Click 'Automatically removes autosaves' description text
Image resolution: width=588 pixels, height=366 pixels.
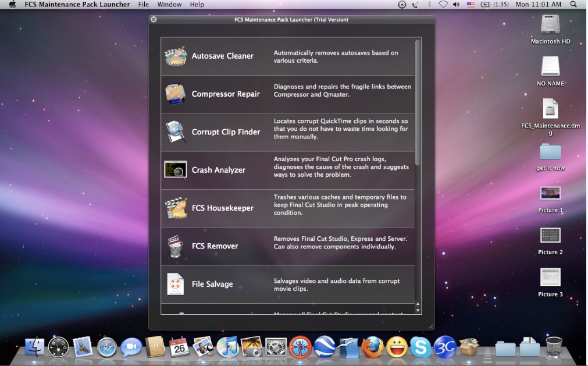[336, 56]
